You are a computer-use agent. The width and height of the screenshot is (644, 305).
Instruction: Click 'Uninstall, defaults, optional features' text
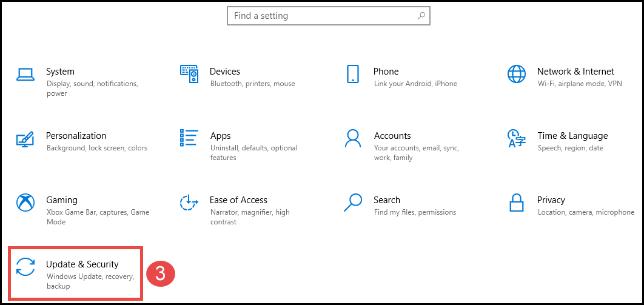[x=254, y=153]
